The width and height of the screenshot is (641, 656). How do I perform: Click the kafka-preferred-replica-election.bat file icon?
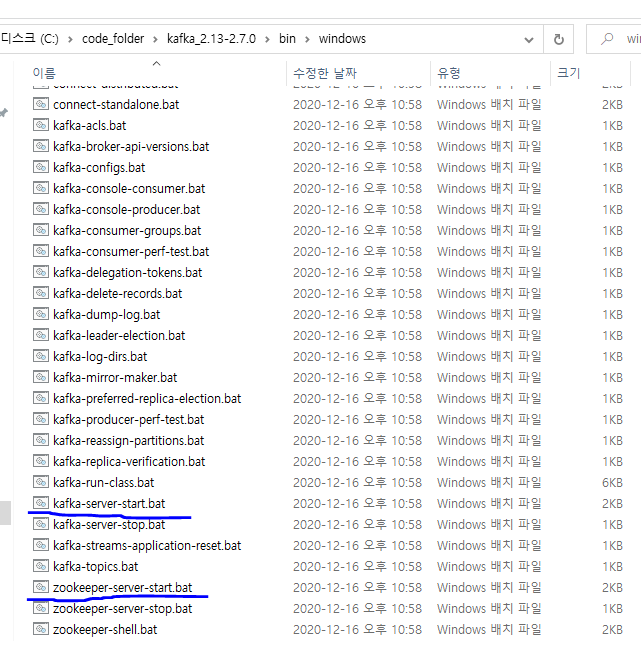(x=41, y=398)
